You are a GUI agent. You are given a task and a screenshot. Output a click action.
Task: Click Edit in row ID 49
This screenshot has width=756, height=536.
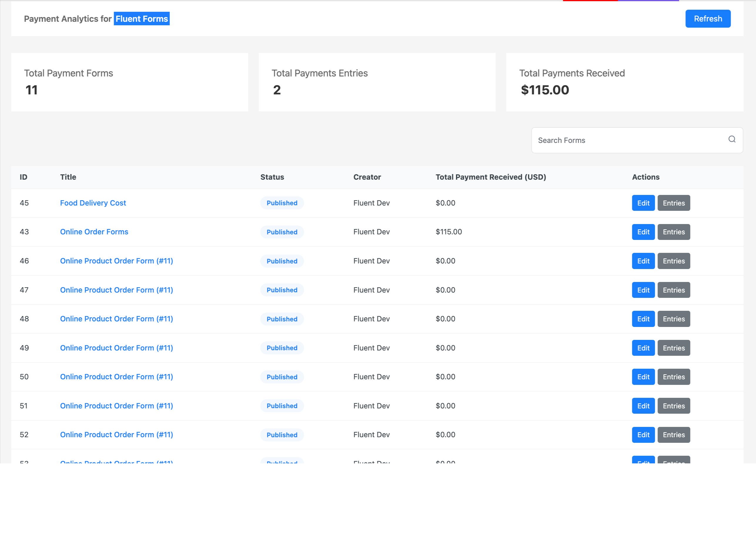click(x=643, y=348)
